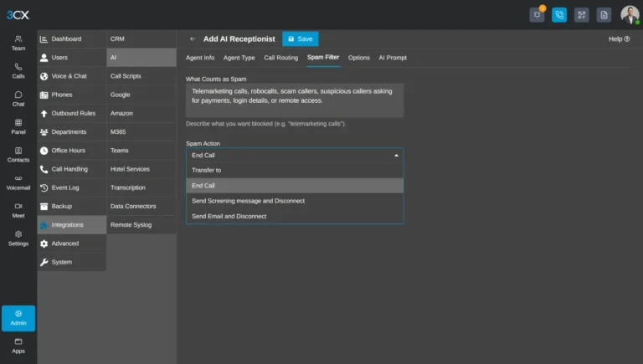The width and height of the screenshot is (643, 364).
Task: Choose 'End Call' option in list
Action: (295, 186)
